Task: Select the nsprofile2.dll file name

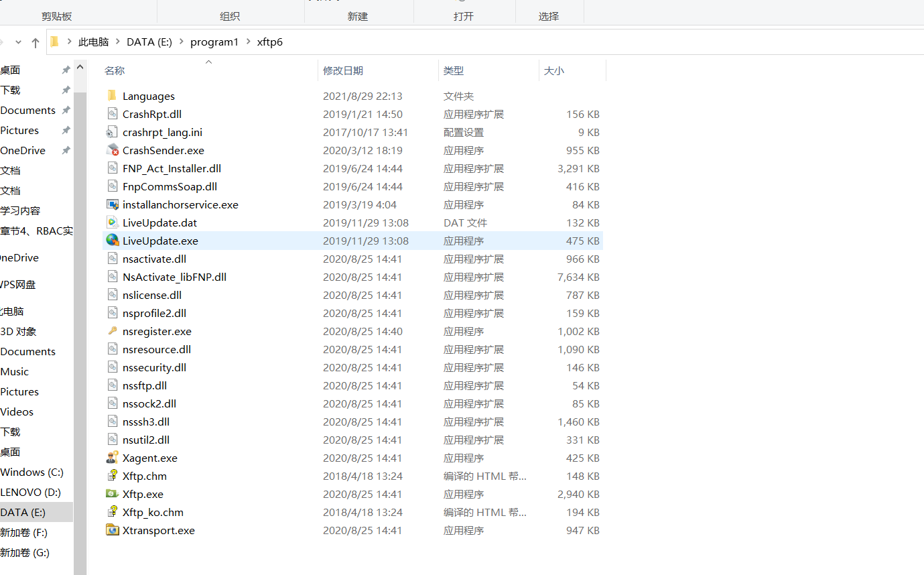Action: pyautogui.click(x=154, y=313)
